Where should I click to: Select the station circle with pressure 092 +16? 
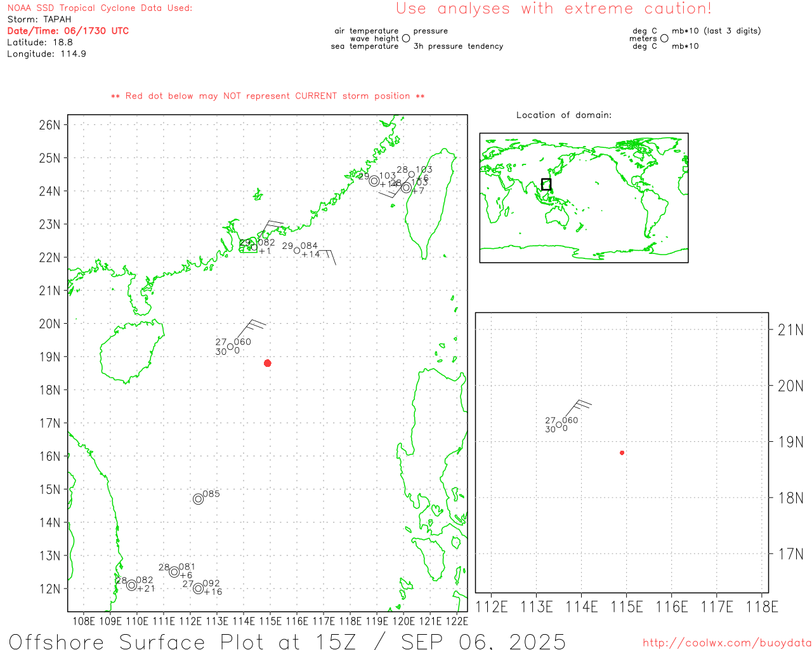coord(198,588)
